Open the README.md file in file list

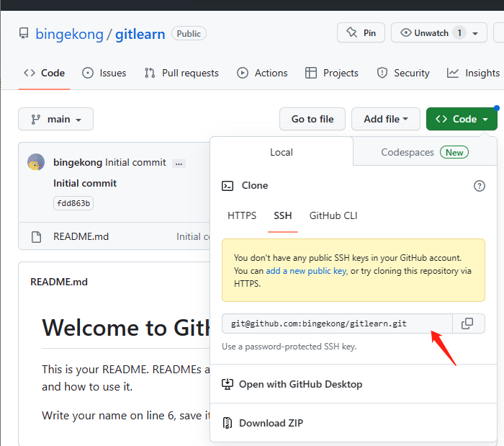coord(81,236)
